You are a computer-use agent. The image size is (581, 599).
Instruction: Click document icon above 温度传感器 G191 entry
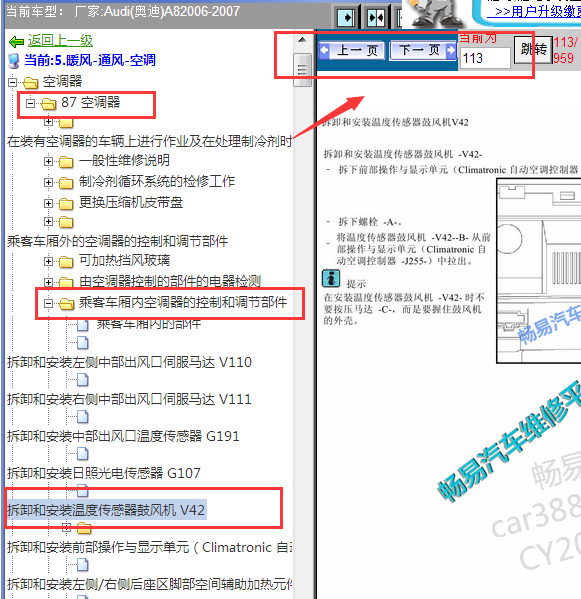(83, 417)
